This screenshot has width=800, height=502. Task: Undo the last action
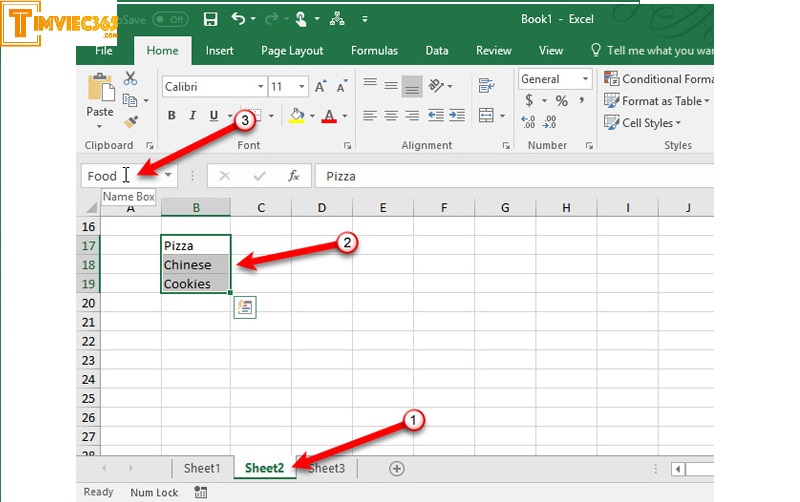click(238, 19)
